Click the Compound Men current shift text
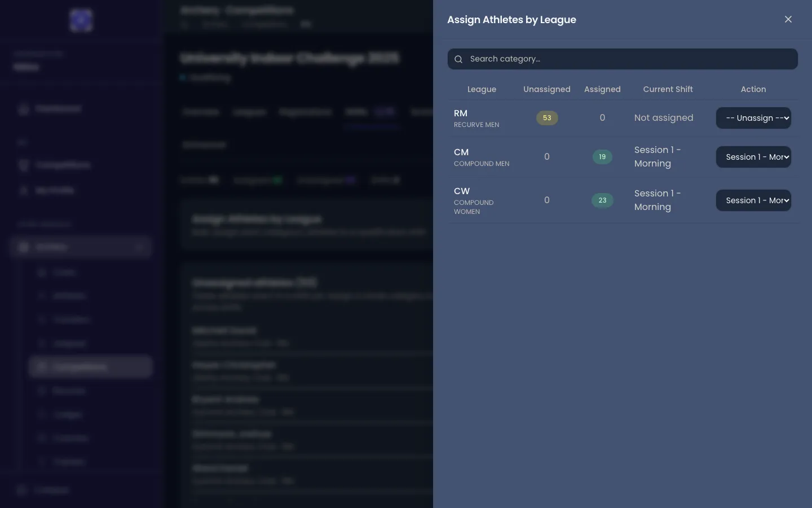The image size is (812, 508). (657, 157)
